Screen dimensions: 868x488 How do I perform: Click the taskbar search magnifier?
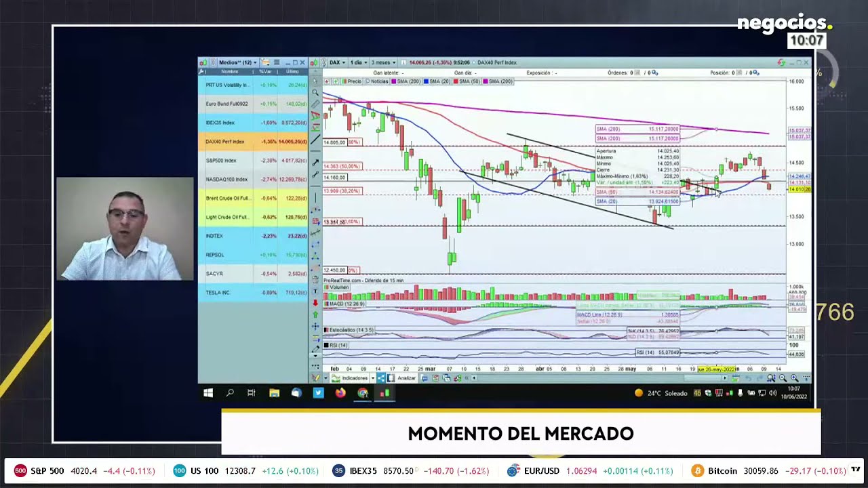coord(230,392)
